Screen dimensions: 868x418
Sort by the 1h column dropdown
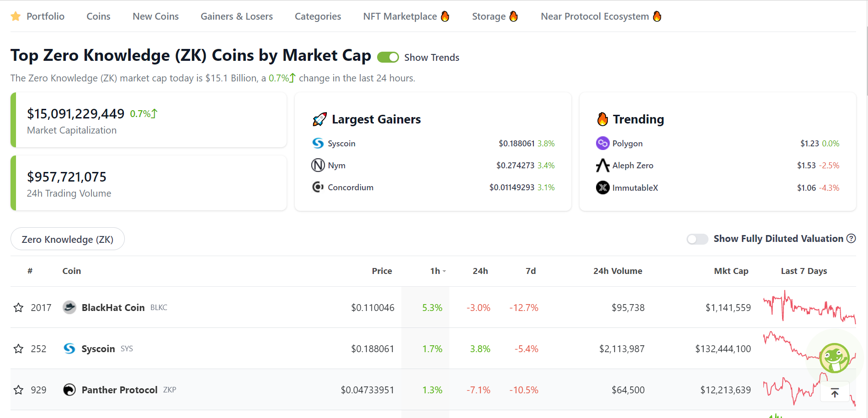tap(438, 271)
